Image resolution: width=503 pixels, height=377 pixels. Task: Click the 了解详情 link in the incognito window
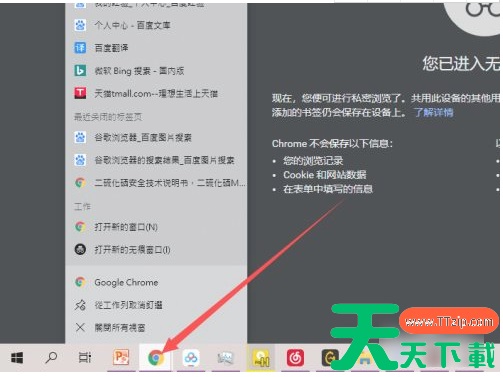click(x=434, y=112)
